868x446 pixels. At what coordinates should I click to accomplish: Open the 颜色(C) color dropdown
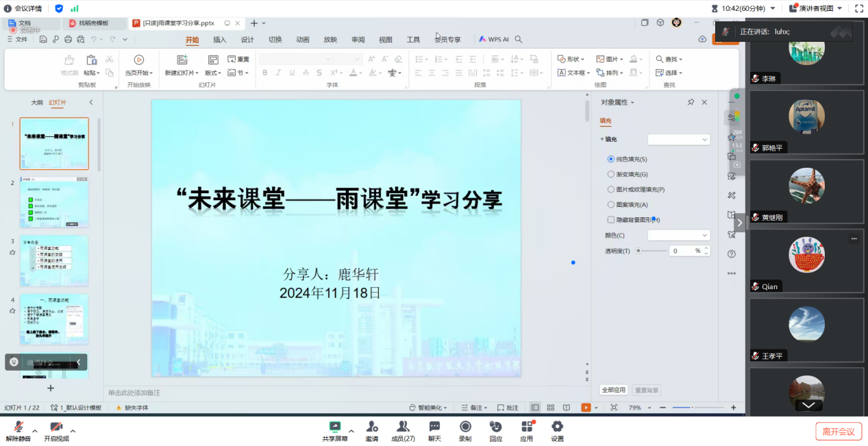point(679,235)
